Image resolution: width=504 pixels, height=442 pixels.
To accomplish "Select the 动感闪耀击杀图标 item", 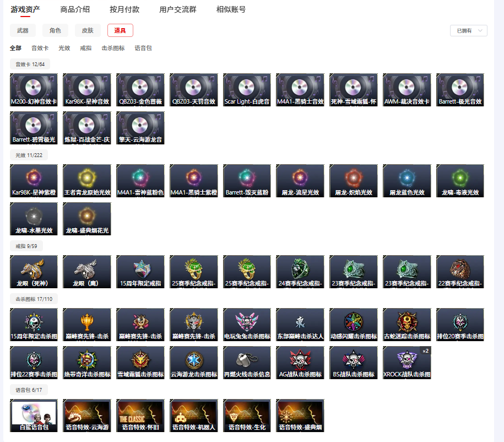I will coord(354,325).
